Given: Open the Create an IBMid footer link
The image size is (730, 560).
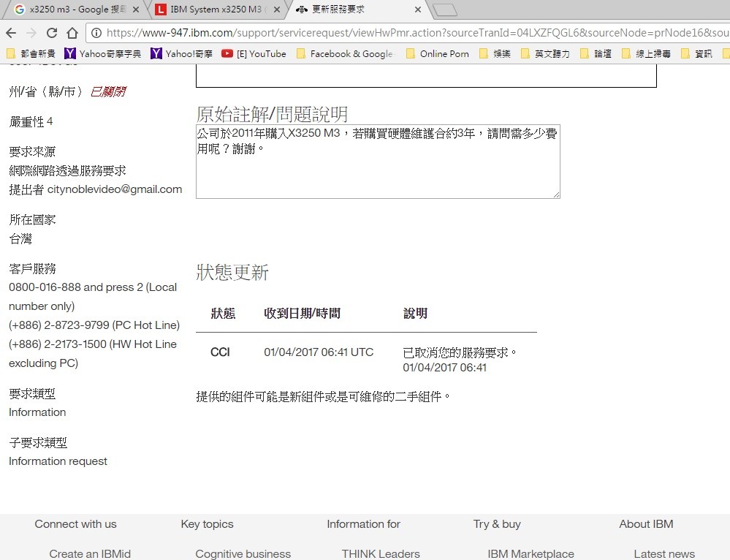Looking at the screenshot, I should pyautogui.click(x=90, y=554).
